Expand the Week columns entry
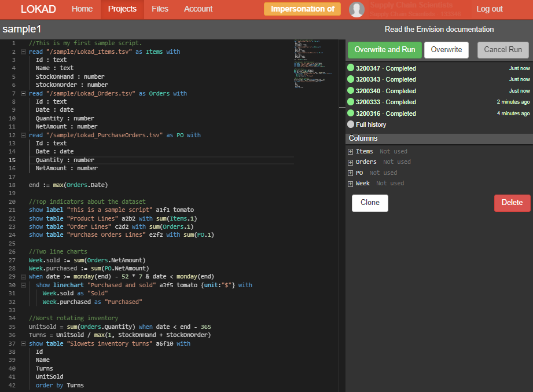Viewport: 533px width, 392px height. coord(351,184)
